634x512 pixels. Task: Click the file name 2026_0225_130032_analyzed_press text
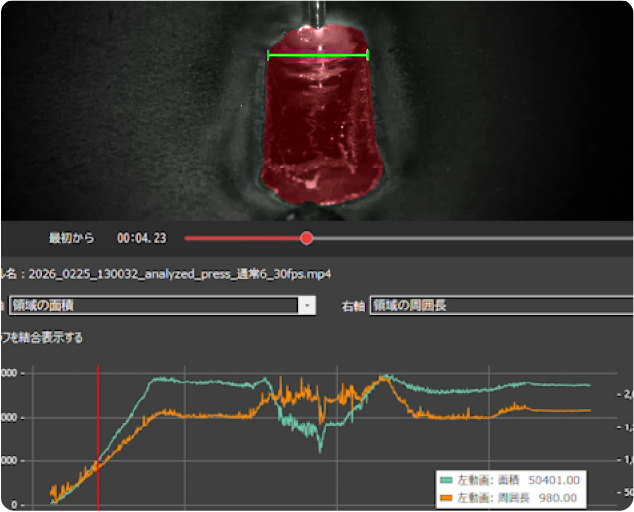click(180, 274)
